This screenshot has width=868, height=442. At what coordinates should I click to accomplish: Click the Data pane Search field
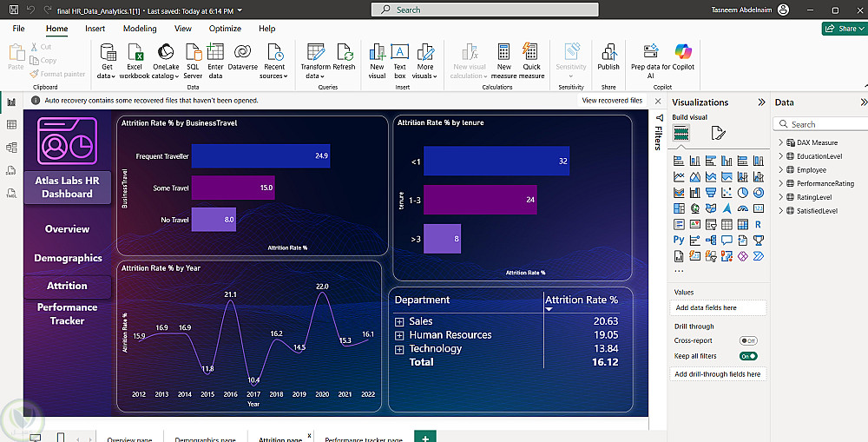pos(821,124)
